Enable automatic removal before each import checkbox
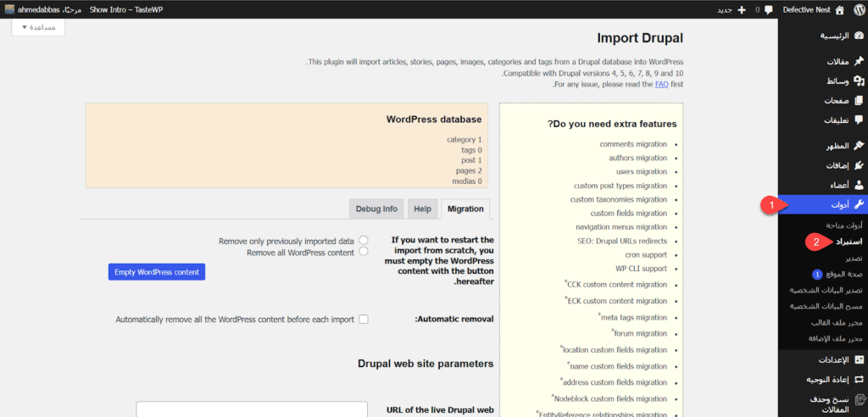The image size is (868, 417). click(364, 320)
